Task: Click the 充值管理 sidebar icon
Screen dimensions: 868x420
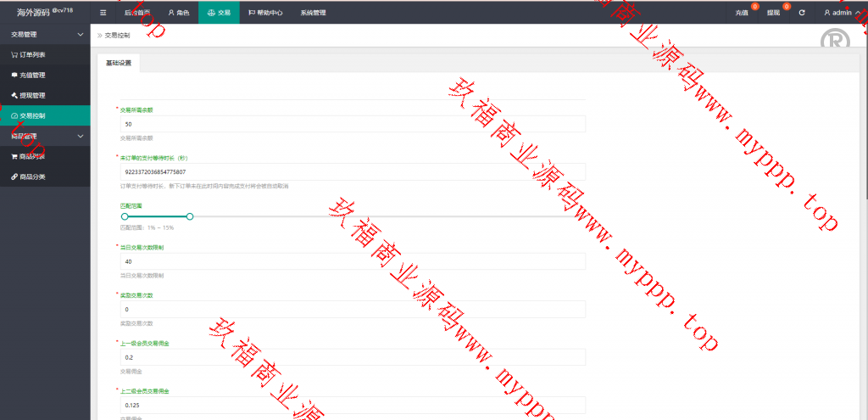Action: 14,76
